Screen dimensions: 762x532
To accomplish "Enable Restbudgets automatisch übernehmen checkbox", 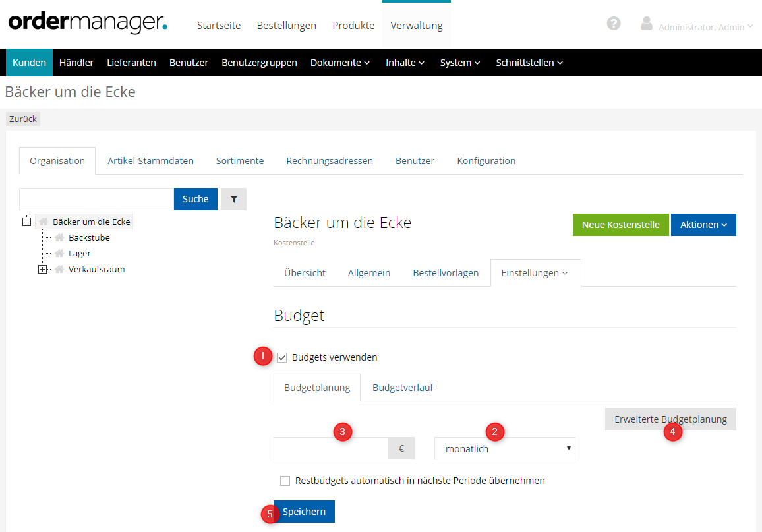I will (285, 481).
